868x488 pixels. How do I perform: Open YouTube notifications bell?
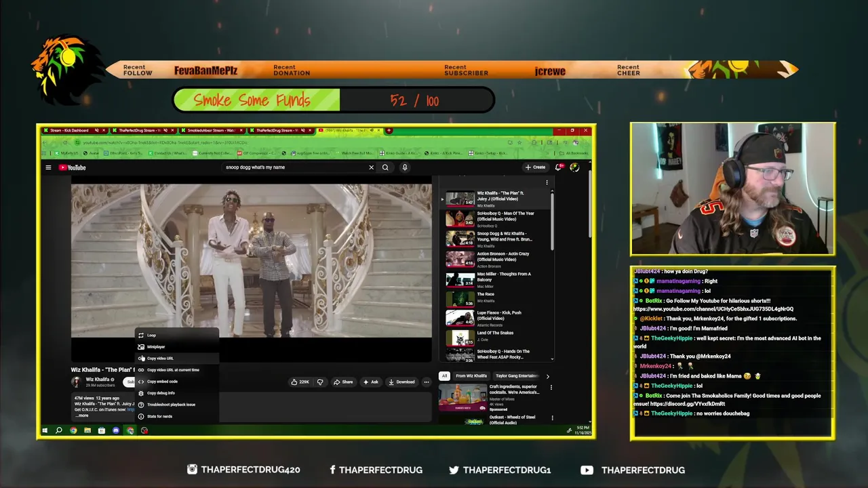[559, 167]
